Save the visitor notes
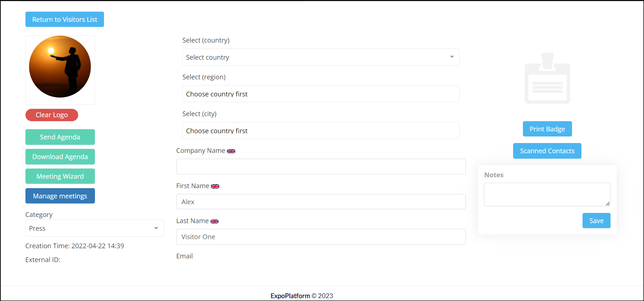Image resolution: width=644 pixels, height=301 pixels. 596,221
